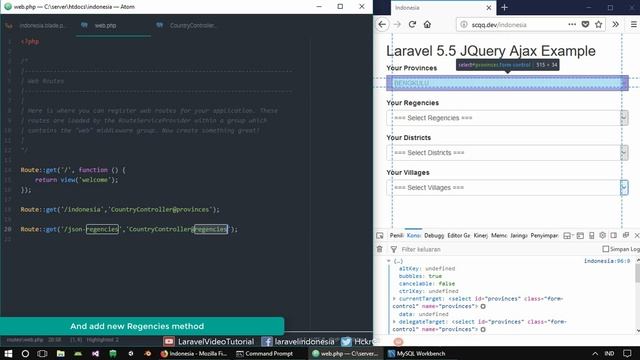
Task: Click the indonesia:96:9 source link
Action: [x=607, y=261]
